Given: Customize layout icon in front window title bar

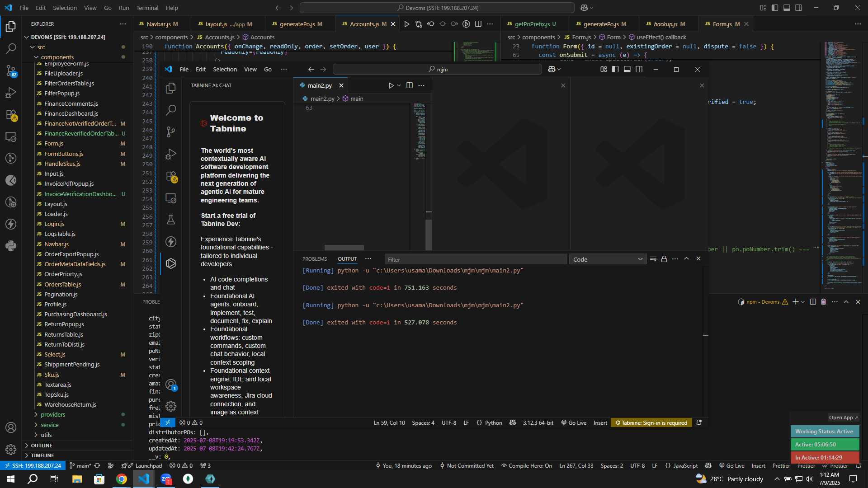Looking at the screenshot, I should [604, 69].
